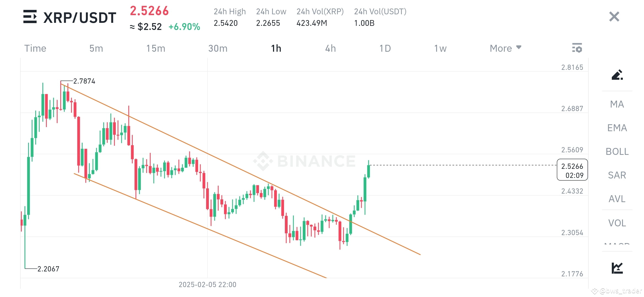Show the VOL volume indicator
The width and height of the screenshot is (644, 297).
(617, 223)
